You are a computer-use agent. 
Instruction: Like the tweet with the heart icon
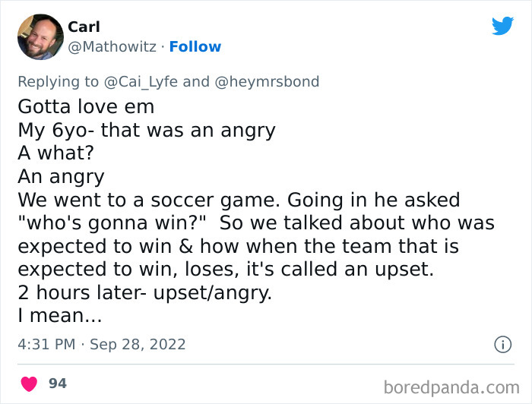(27, 383)
